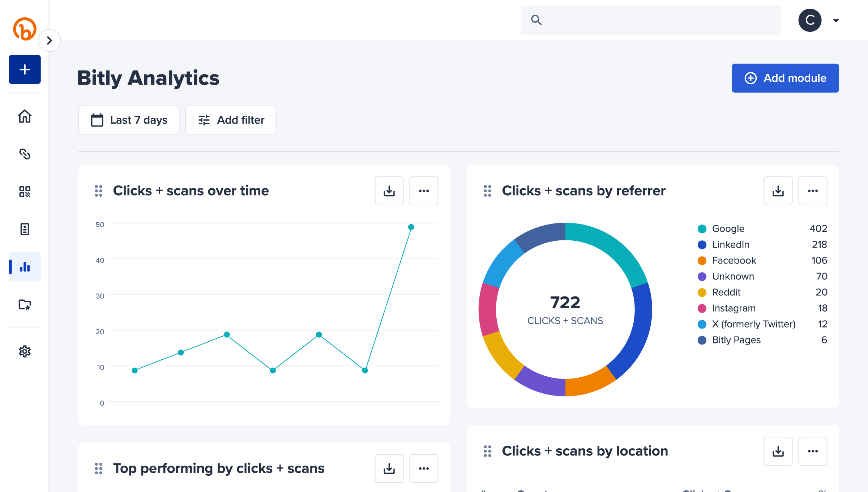
Task: Click the Bitly home icon in sidebar
Action: tap(24, 117)
